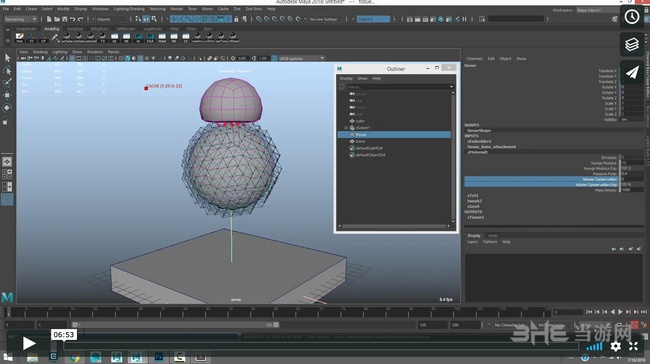Click the shelf icon labeled TV

(103, 38)
